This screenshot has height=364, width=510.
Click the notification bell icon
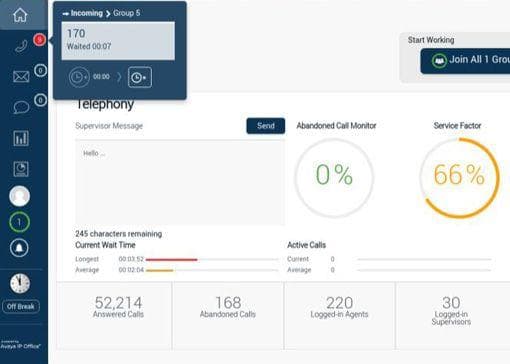(x=19, y=248)
